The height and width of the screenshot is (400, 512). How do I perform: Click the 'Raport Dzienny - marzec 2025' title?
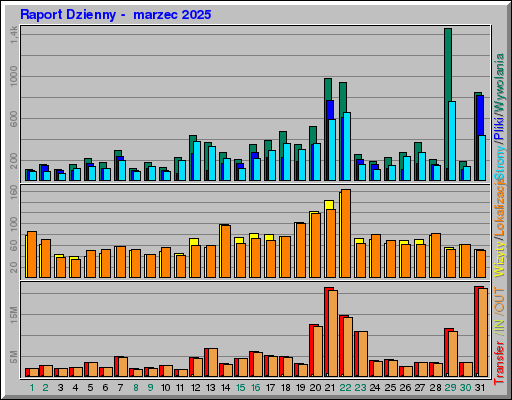[x=115, y=15]
